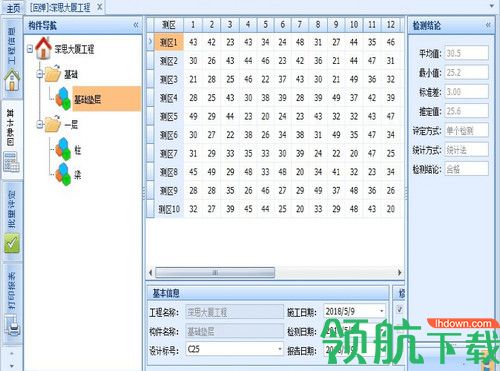The height and width of the screenshot is (371, 500).
Task: Click 测区3 value 49 in column 10
Action: pos(354,79)
